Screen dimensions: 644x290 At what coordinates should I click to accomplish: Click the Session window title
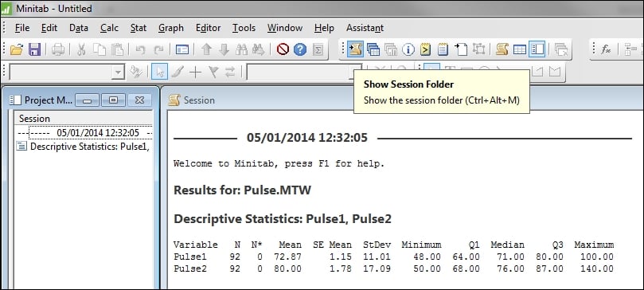199,100
